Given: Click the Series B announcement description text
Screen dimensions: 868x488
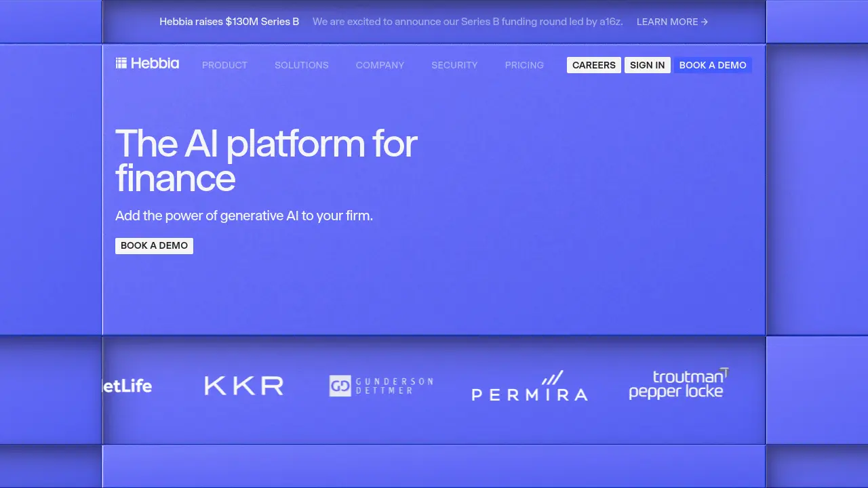Looking at the screenshot, I should point(468,22).
